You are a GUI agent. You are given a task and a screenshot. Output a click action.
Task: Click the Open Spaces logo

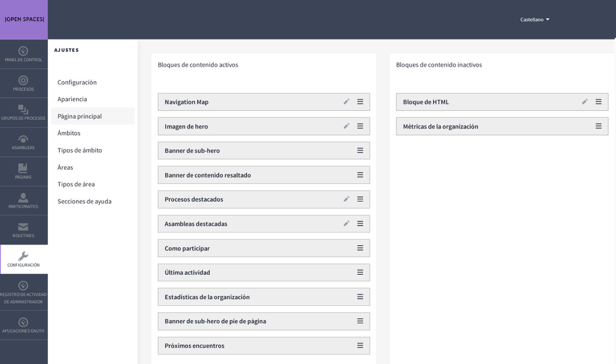click(x=24, y=19)
